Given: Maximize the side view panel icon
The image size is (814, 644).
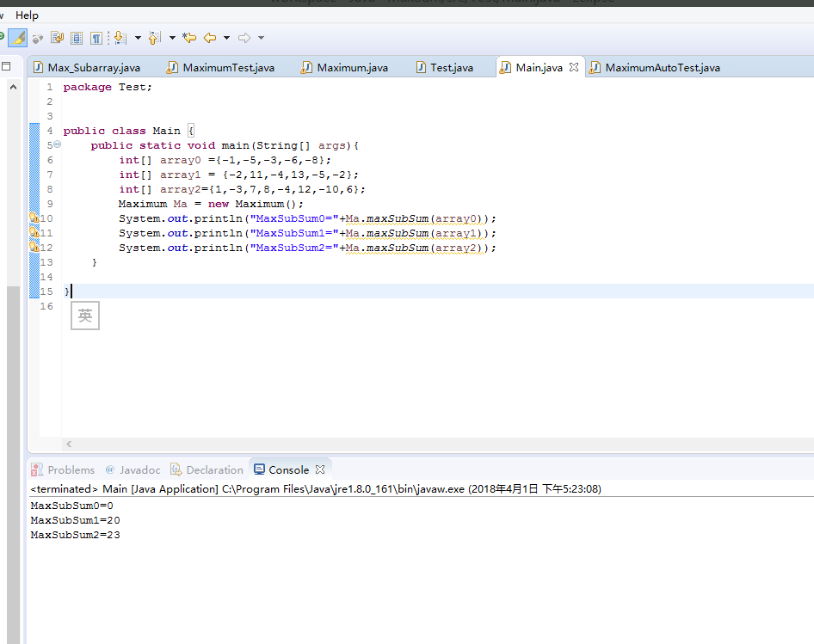Looking at the screenshot, I should click(x=6, y=66).
